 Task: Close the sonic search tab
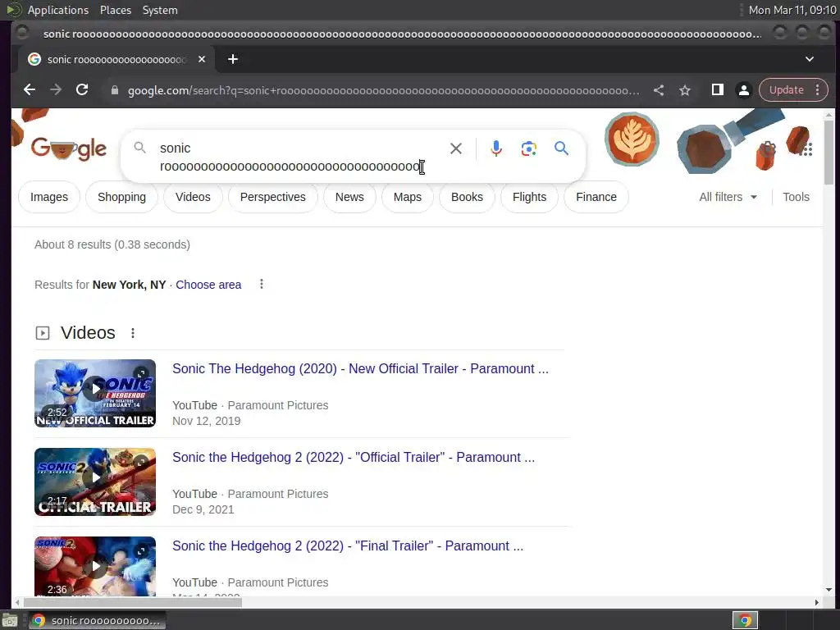pos(202,59)
